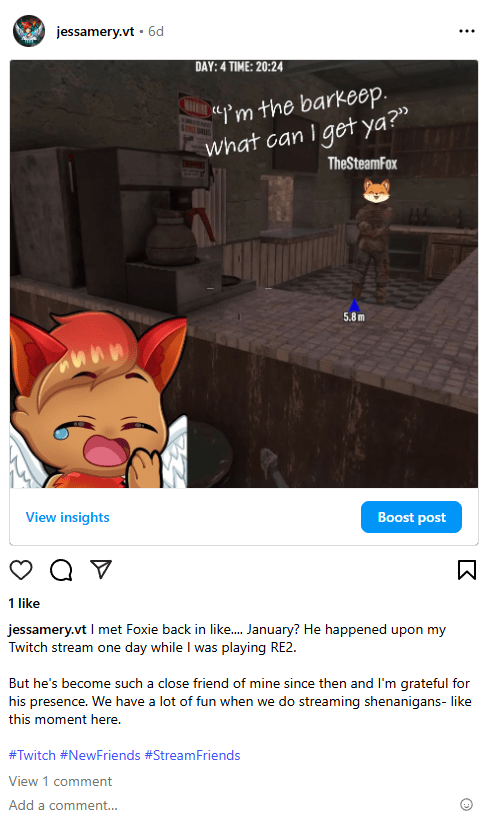Share the post with the paper plane icon
Viewport: 486px width, 830px height.
coord(101,569)
